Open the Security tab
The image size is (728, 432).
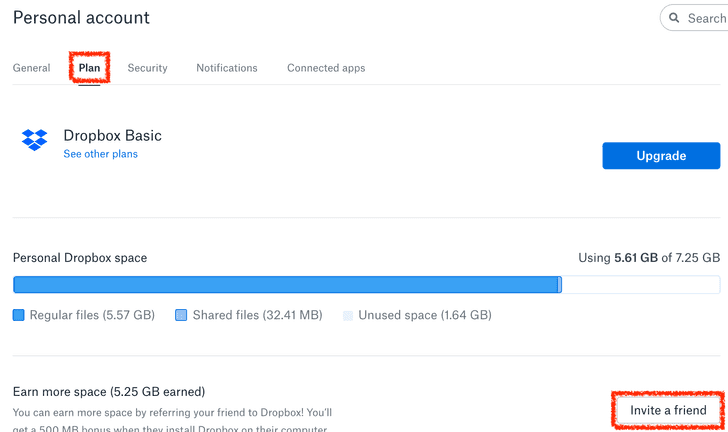pyautogui.click(x=147, y=68)
